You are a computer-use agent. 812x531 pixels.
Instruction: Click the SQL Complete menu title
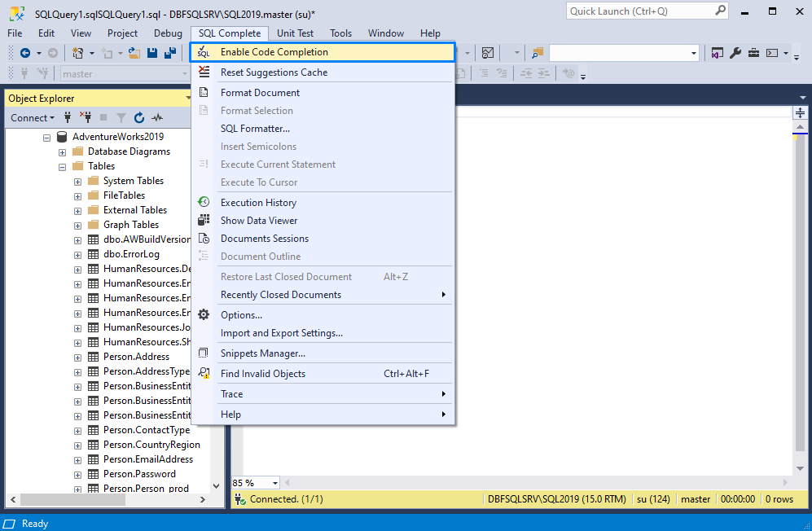(x=230, y=33)
